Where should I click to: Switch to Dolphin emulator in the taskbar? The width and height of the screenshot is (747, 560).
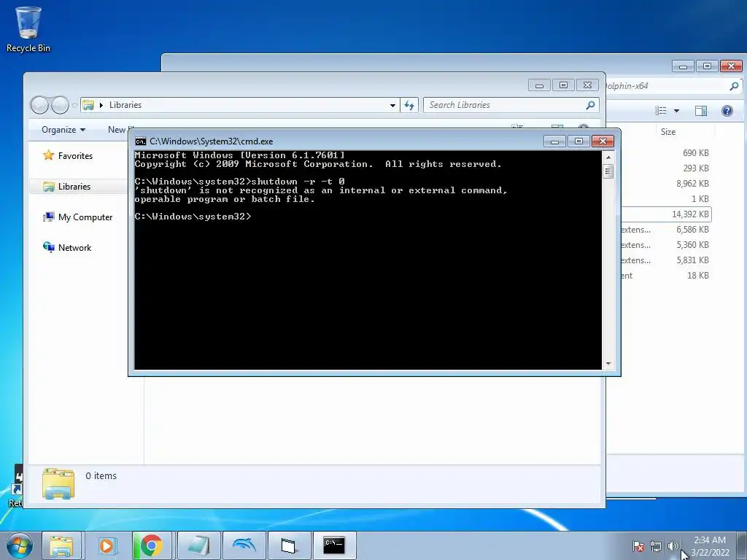click(244, 545)
